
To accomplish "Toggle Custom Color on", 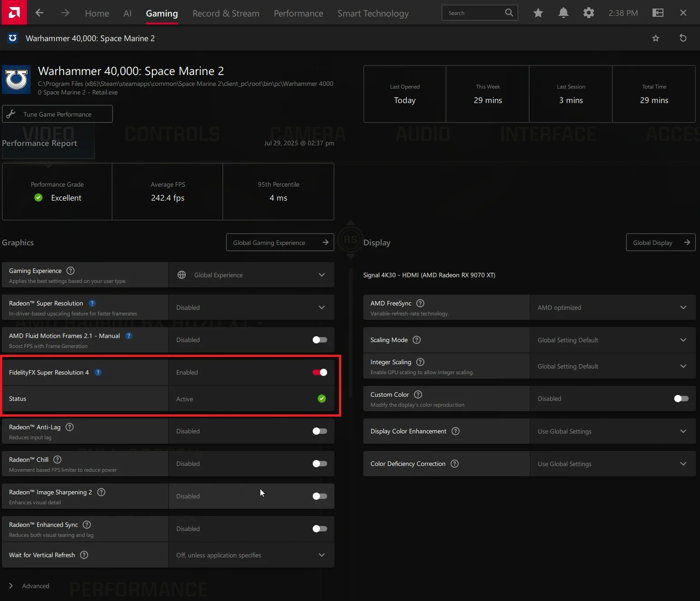I will coord(681,399).
